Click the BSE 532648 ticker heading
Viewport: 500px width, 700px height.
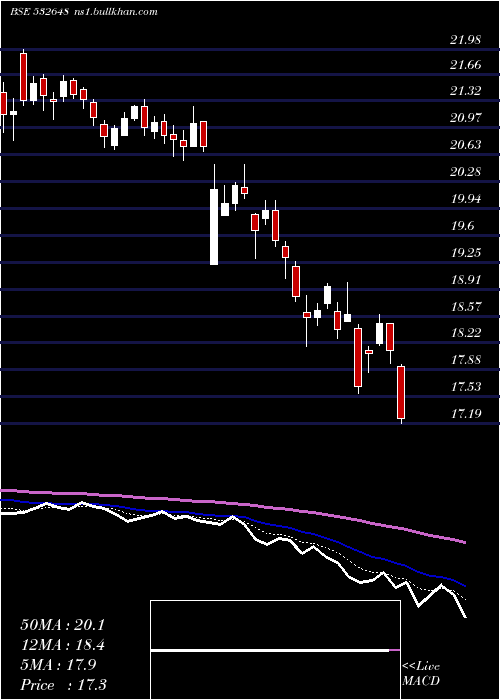coord(39,12)
